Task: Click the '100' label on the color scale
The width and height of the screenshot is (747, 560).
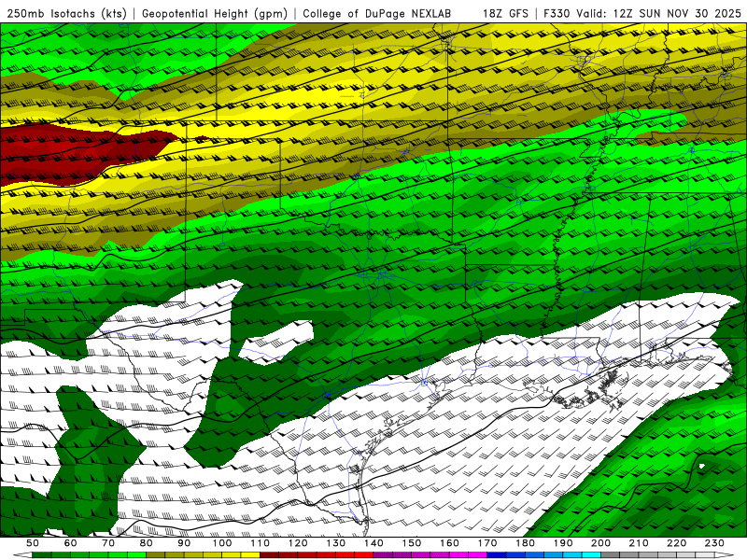Action: 222,543
